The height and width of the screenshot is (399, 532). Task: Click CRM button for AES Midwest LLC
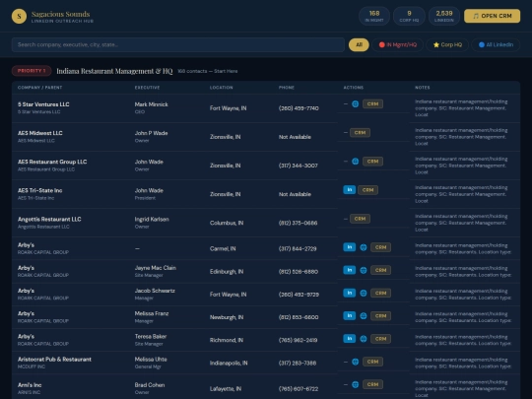pyautogui.click(x=360, y=133)
